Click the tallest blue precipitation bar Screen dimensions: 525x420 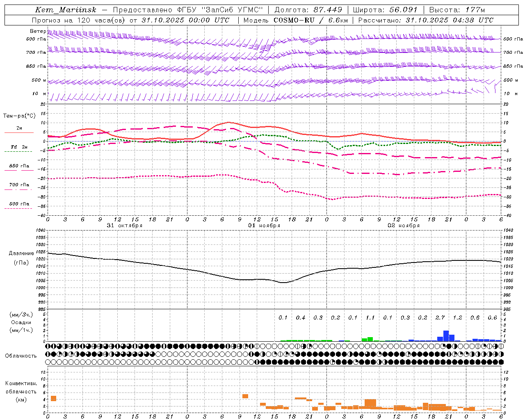coord(446,336)
